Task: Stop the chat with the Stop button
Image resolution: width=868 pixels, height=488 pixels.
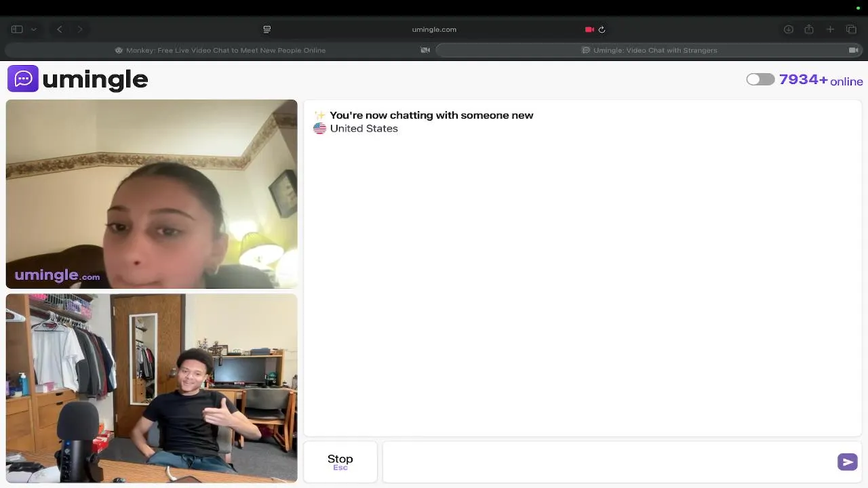Action: coord(340,462)
